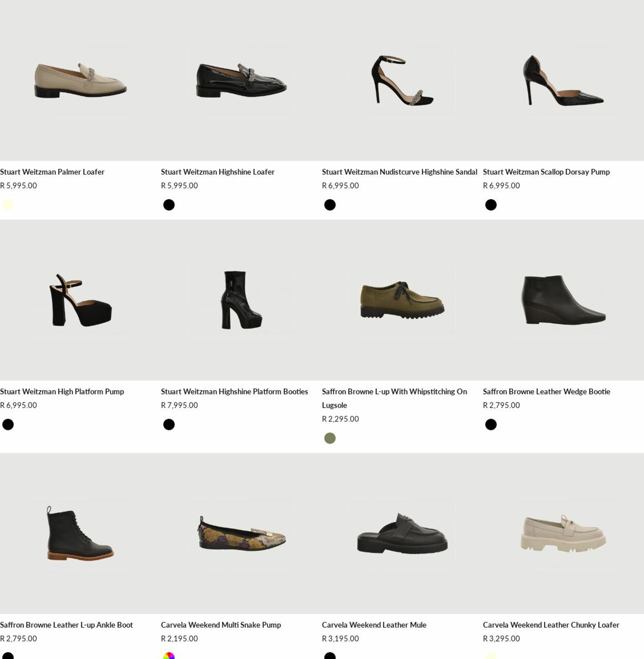This screenshot has width=644, height=659.
Task: Open Saffron Browne L-up With Whipstitching link
Action: (395, 398)
